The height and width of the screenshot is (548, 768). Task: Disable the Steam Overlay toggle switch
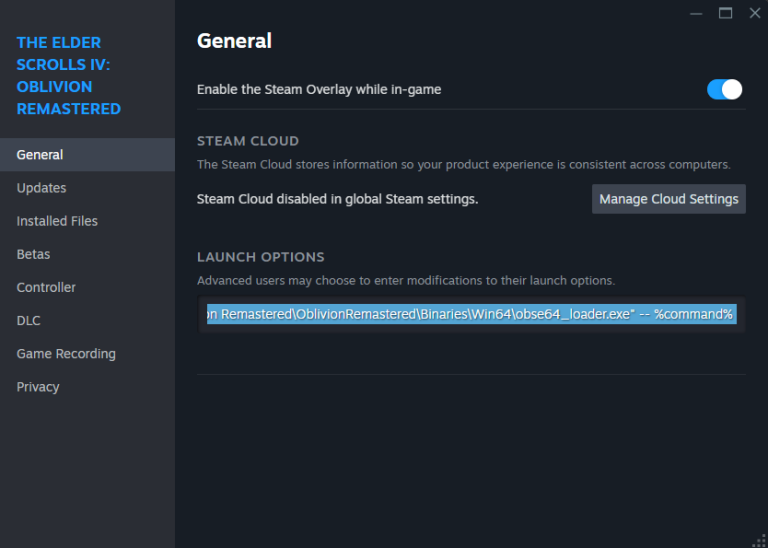pos(724,89)
